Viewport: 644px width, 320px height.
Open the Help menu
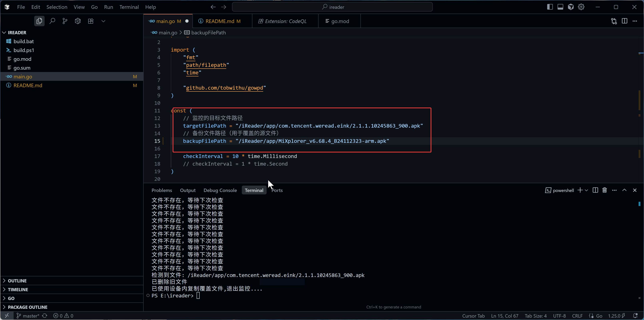[x=150, y=7]
